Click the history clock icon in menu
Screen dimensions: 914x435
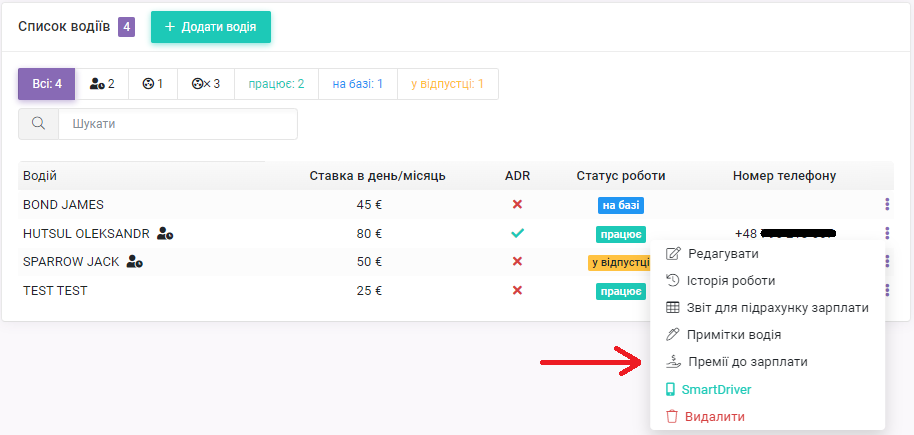(x=673, y=280)
